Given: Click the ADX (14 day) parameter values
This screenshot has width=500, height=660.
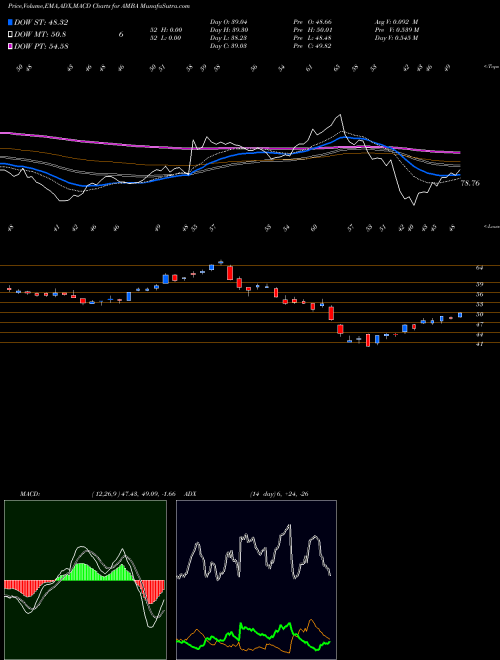Looking at the screenshot, I should point(279,494).
